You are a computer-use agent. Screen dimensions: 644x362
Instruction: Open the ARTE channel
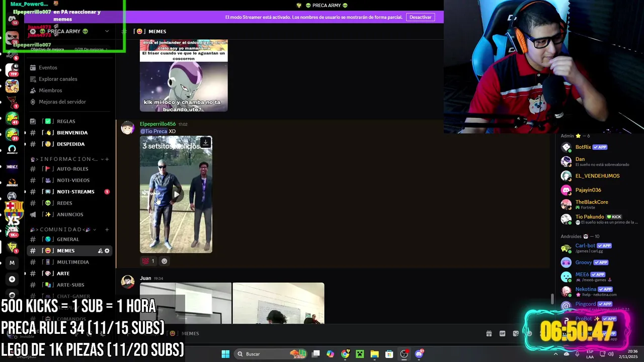tap(63, 274)
